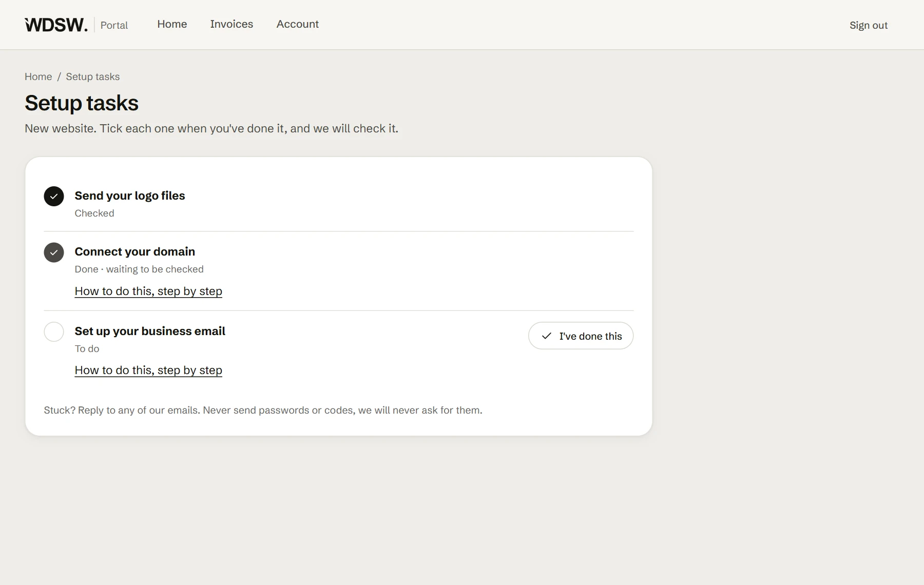
Task: Open the Account nav item
Action: tap(297, 24)
